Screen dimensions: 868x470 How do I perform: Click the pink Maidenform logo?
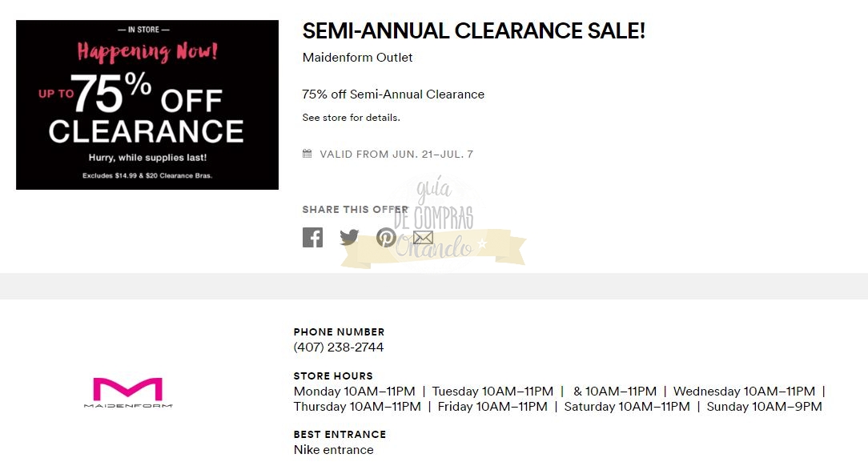pyautogui.click(x=128, y=392)
